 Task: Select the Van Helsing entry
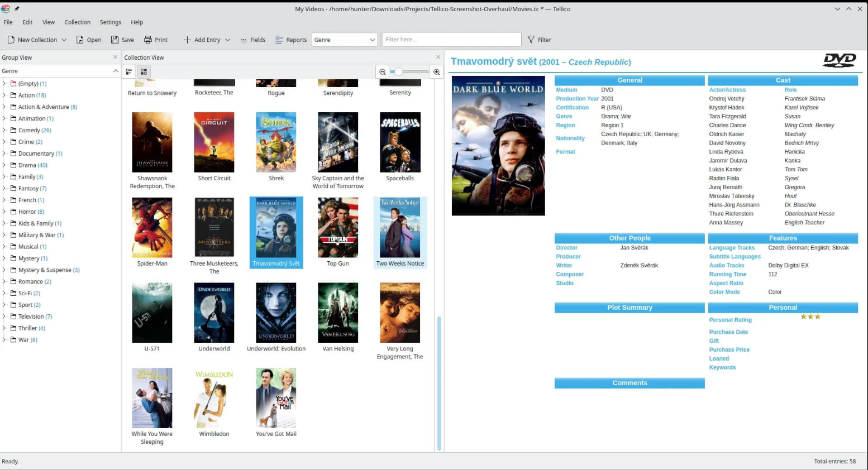[338, 318]
